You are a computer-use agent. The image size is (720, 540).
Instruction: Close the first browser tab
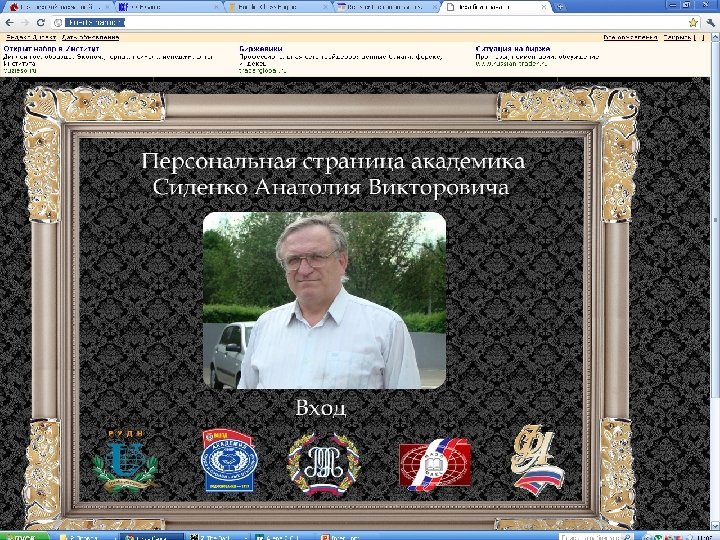coord(107,7)
